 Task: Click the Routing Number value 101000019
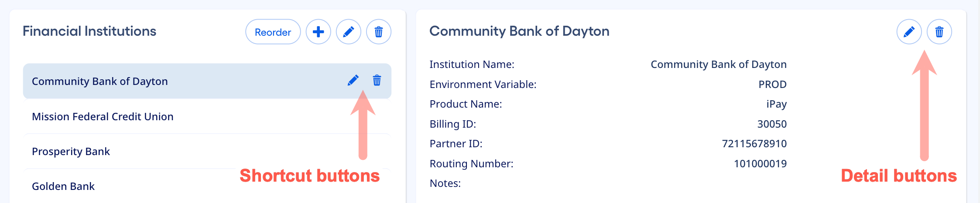(760, 164)
